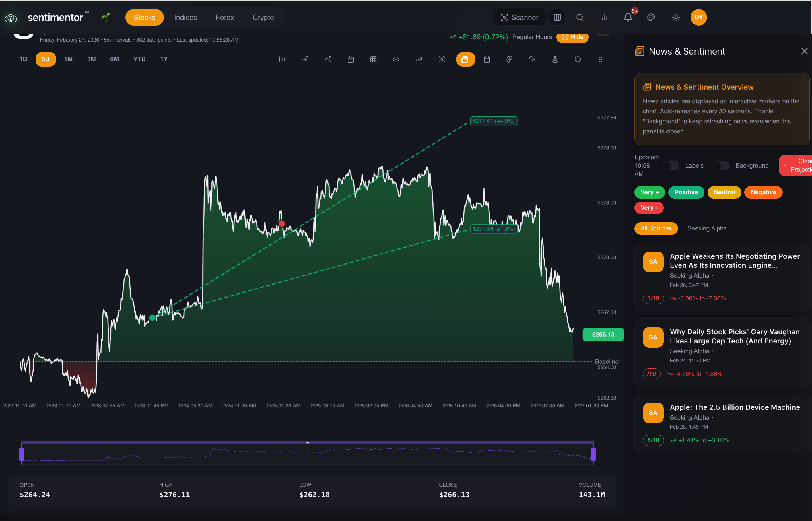Click the bar chart icon in chart toolbar

pos(282,59)
